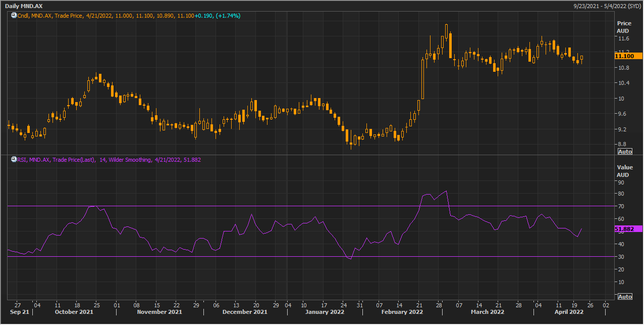Click the purple 51.882 RSI value tag

(x=627, y=229)
